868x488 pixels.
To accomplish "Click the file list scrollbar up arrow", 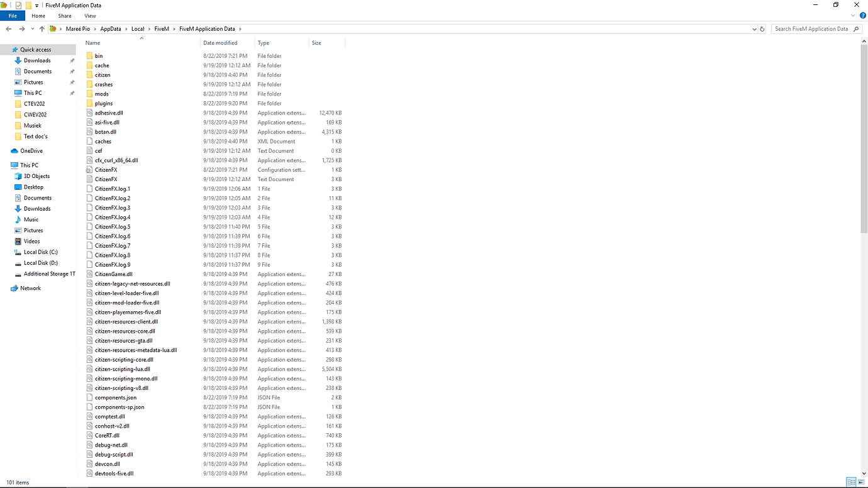I will click(864, 42).
